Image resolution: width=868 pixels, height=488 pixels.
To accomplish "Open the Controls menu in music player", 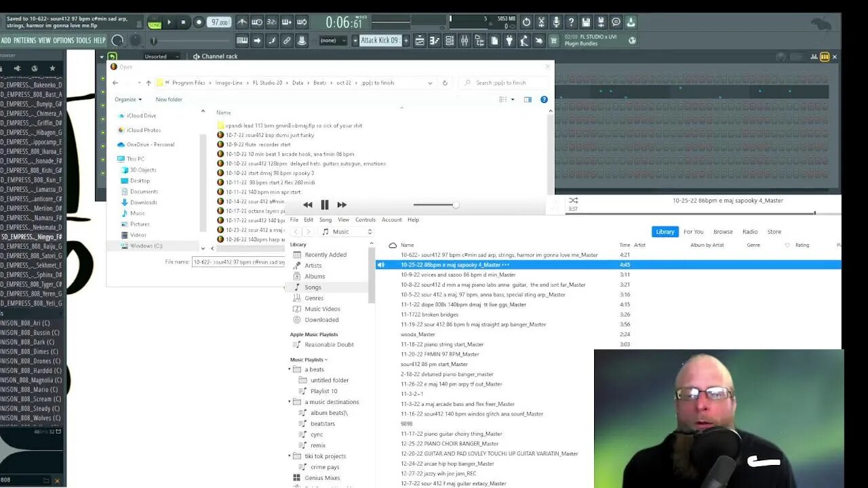I will 366,220.
